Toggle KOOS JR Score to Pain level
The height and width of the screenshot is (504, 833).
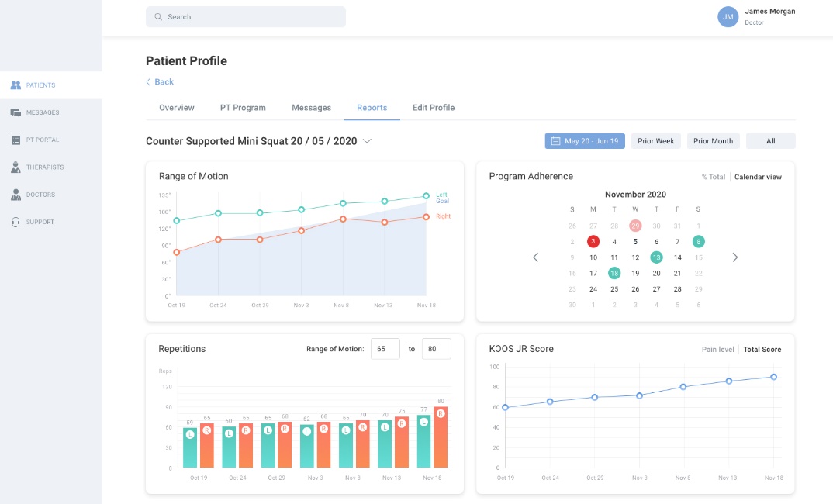717,350
